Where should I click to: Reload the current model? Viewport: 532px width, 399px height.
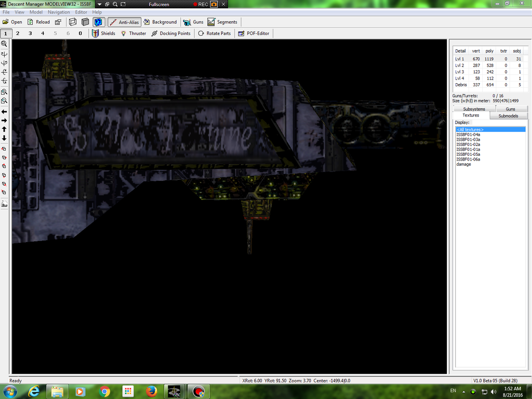click(38, 22)
